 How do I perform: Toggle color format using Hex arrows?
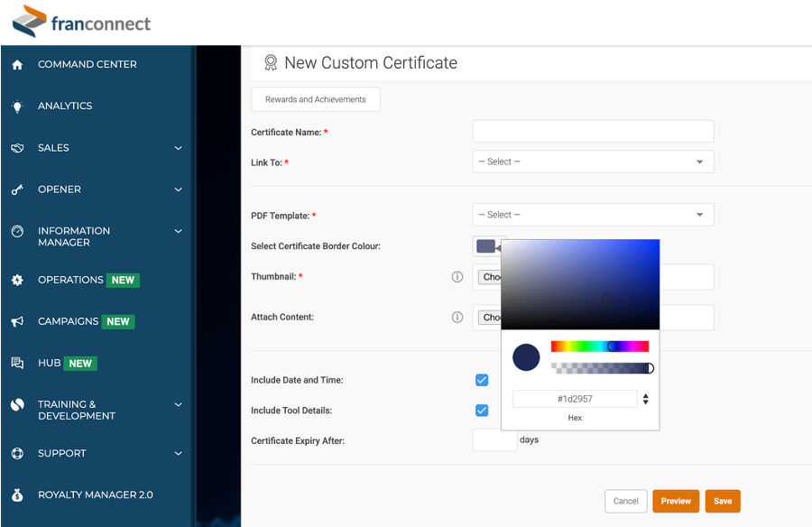(646, 399)
